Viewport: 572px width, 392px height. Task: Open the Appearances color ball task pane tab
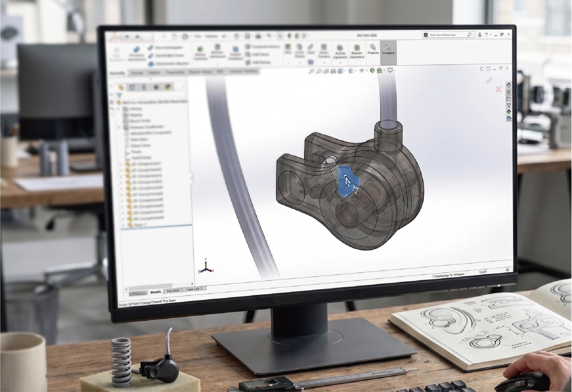point(509,112)
